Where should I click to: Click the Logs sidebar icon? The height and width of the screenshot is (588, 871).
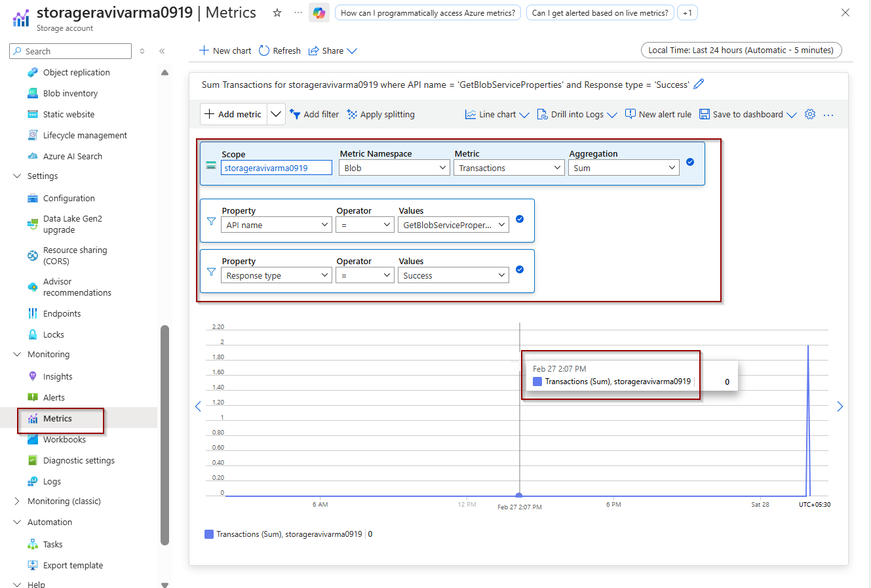tap(33, 481)
